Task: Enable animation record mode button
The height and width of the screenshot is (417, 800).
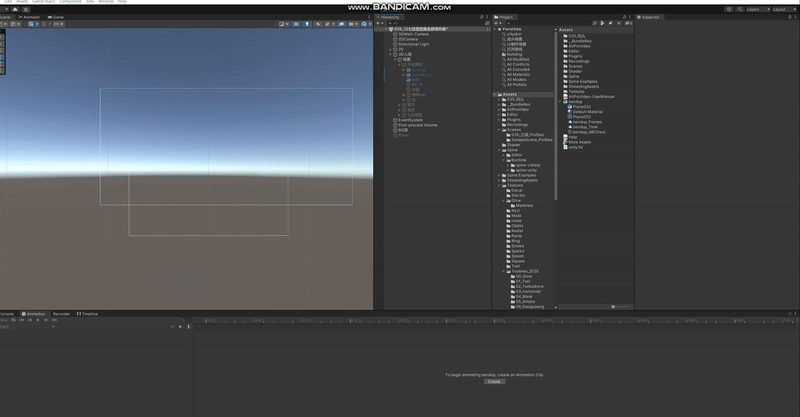Action: [14, 320]
